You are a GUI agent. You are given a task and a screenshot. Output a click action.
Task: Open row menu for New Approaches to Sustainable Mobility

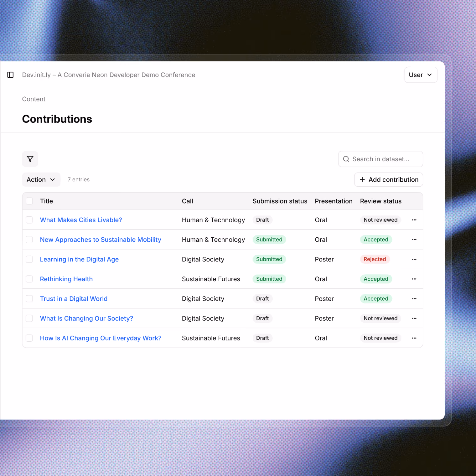(x=414, y=240)
